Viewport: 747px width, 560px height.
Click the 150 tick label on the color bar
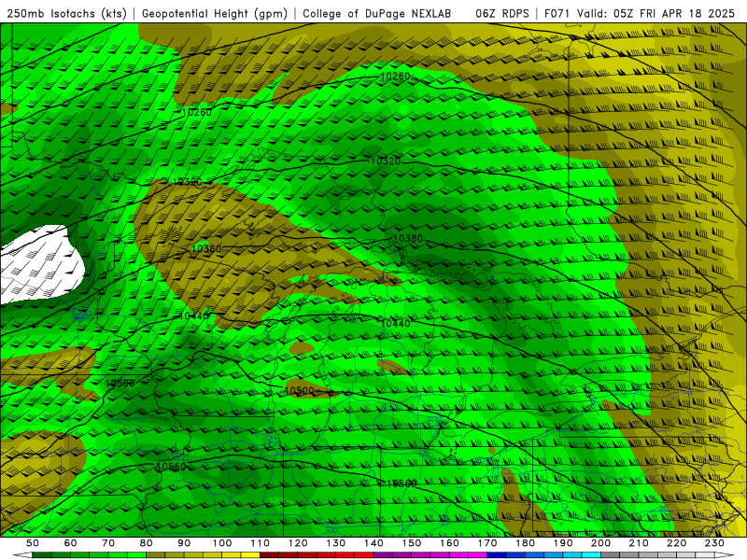coord(412,543)
